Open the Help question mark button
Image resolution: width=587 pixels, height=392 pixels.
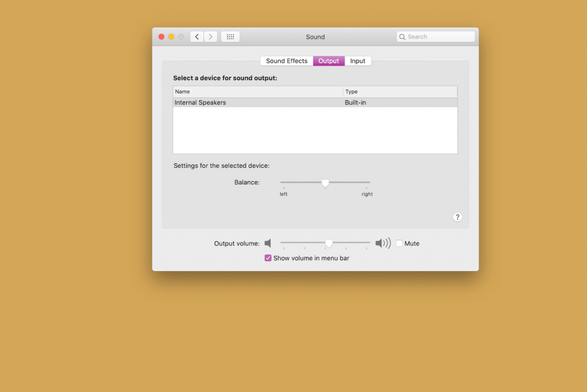click(457, 217)
